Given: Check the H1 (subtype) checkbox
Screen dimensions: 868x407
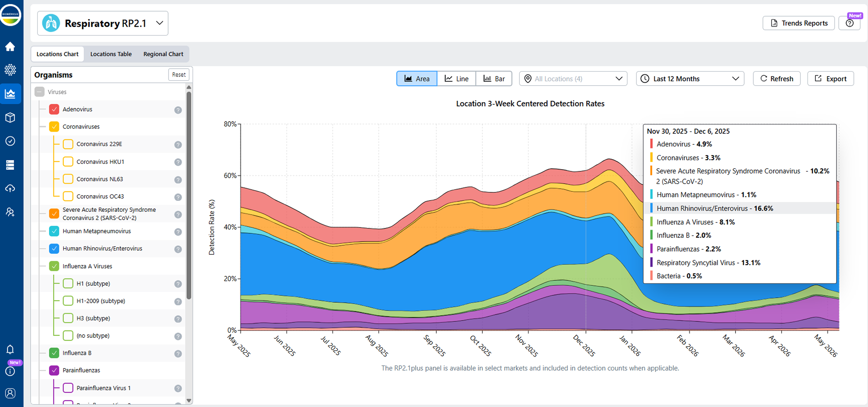Looking at the screenshot, I should tap(68, 283).
